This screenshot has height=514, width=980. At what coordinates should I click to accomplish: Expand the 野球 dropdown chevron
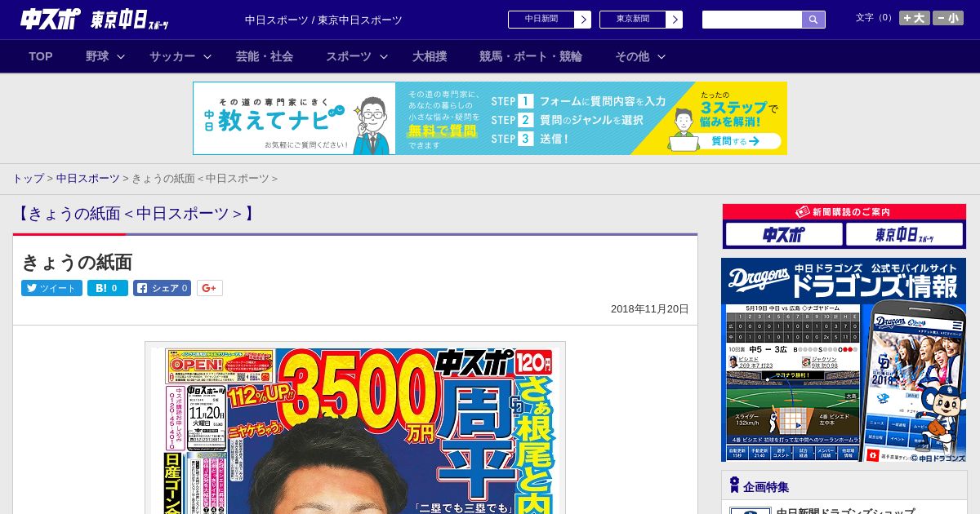pyautogui.click(x=121, y=56)
